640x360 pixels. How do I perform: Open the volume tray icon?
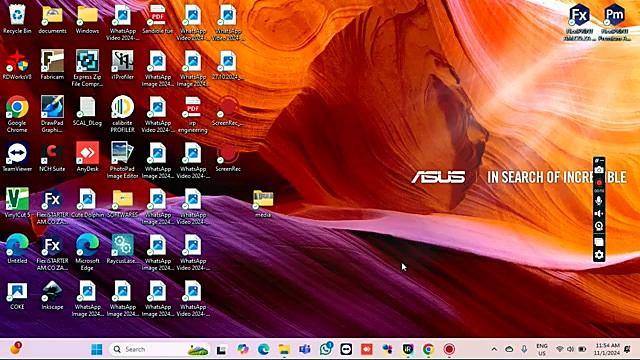click(x=571, y=349)
